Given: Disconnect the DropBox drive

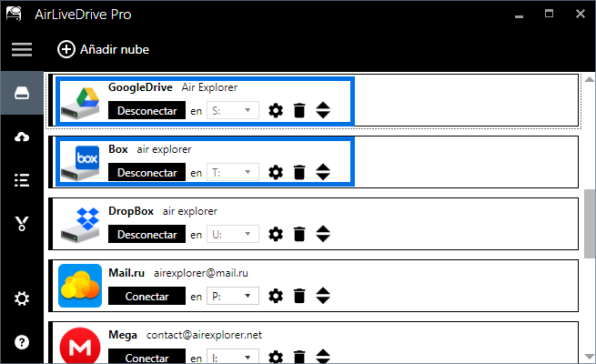Looking at the screenshot, I should click(x=147, y=235).
